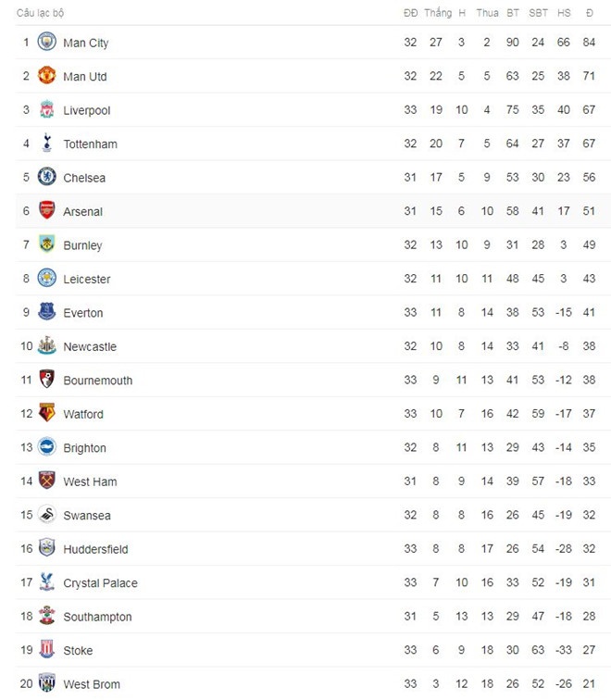
Task: Click the 'Thua' column header
Action: [487, 13]
